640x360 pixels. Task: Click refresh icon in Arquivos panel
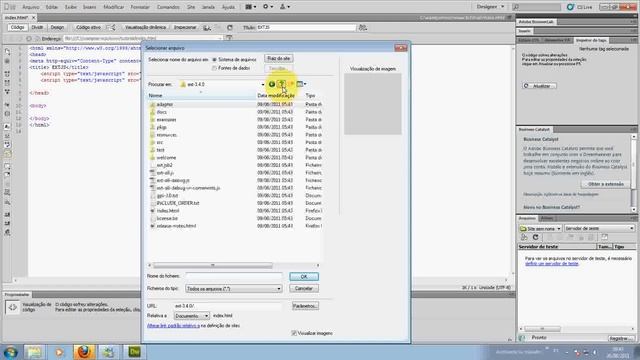click(536, 237)
